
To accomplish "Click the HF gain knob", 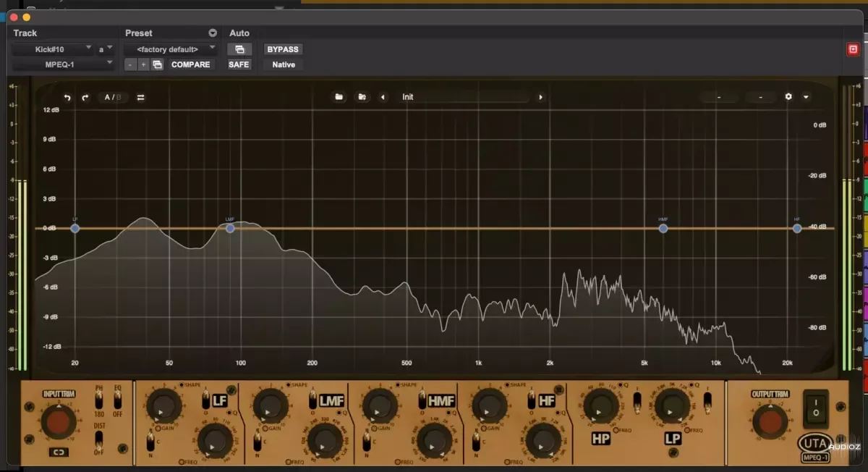I will 490,405.
